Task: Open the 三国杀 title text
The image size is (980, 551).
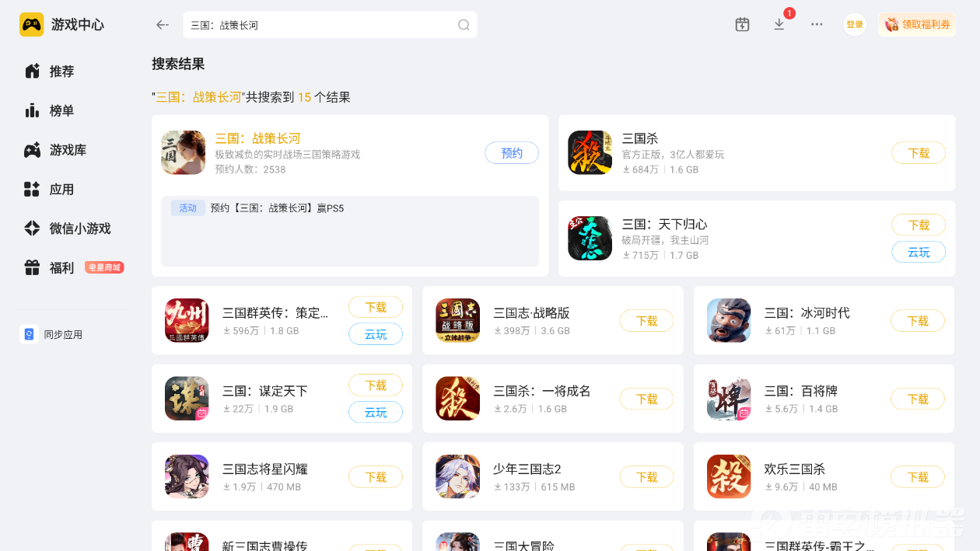Action: tap(640, 138)
